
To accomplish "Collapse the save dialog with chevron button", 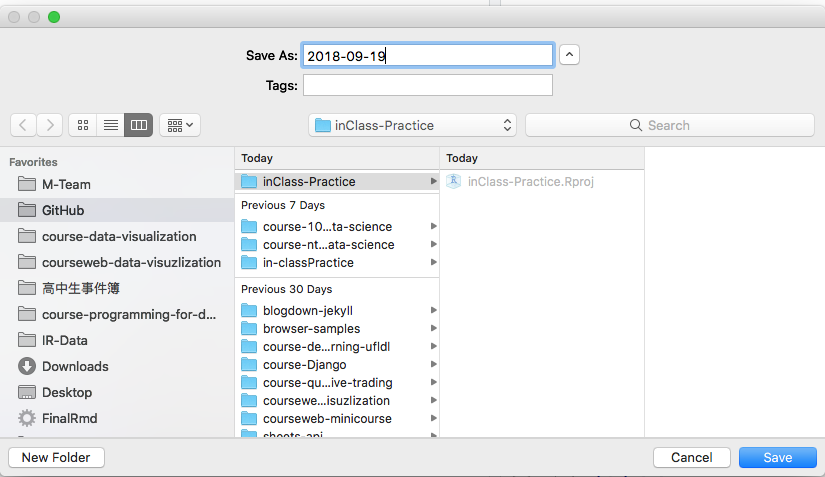I will tap(569, 55).
